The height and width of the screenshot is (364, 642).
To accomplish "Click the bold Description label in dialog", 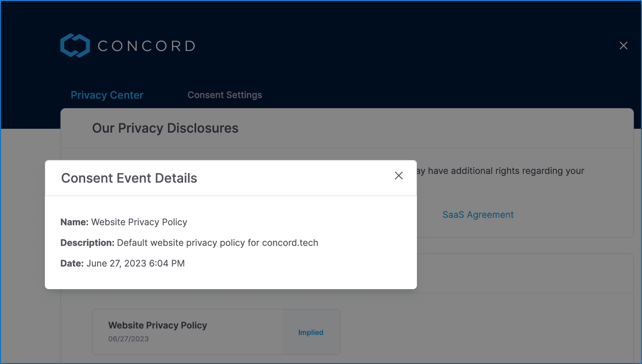I will click(88, 243).
